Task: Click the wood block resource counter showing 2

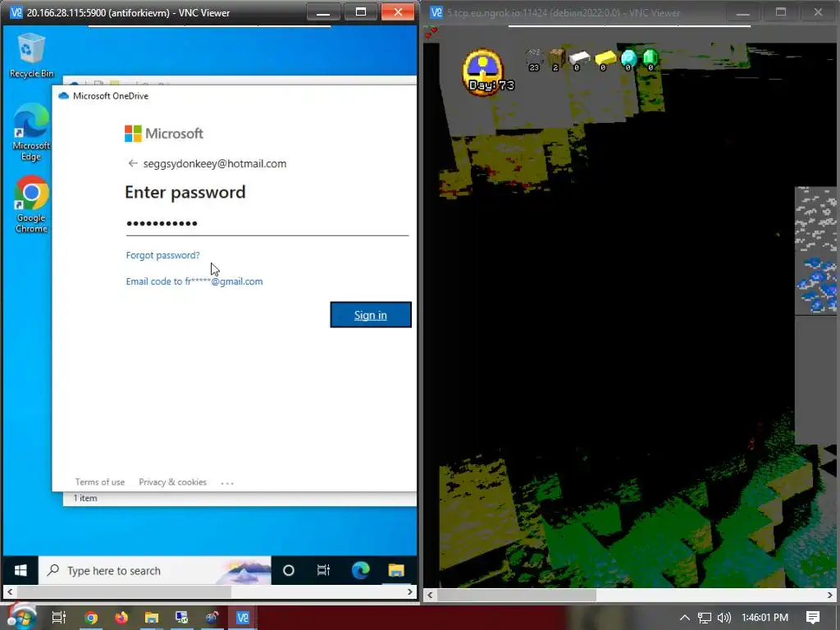Action: (x=557, y=59)
